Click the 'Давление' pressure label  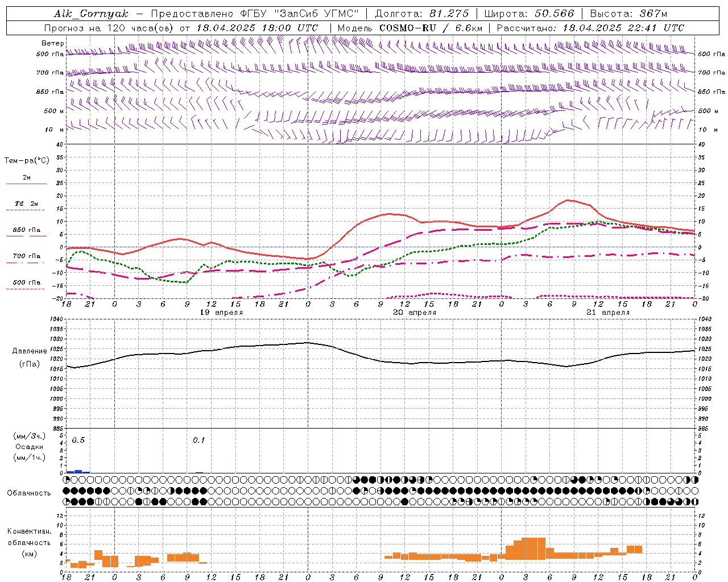(x=30, y=351)
